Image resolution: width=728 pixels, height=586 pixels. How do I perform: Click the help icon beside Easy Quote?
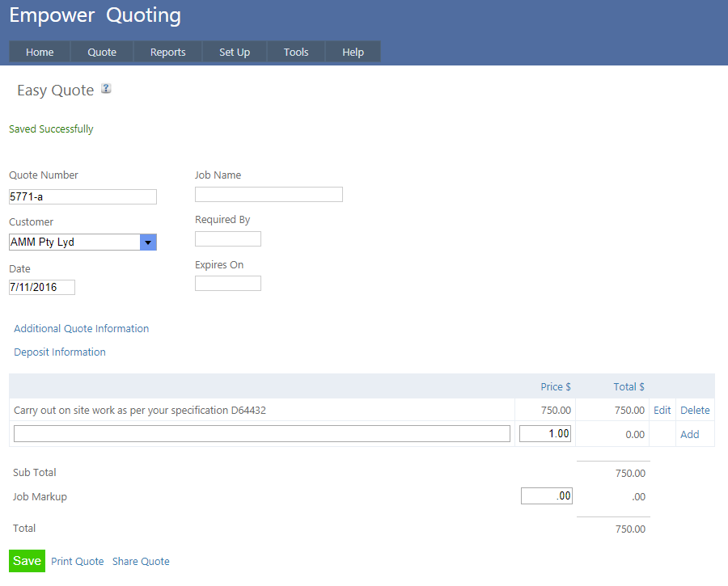pos(106,89)
